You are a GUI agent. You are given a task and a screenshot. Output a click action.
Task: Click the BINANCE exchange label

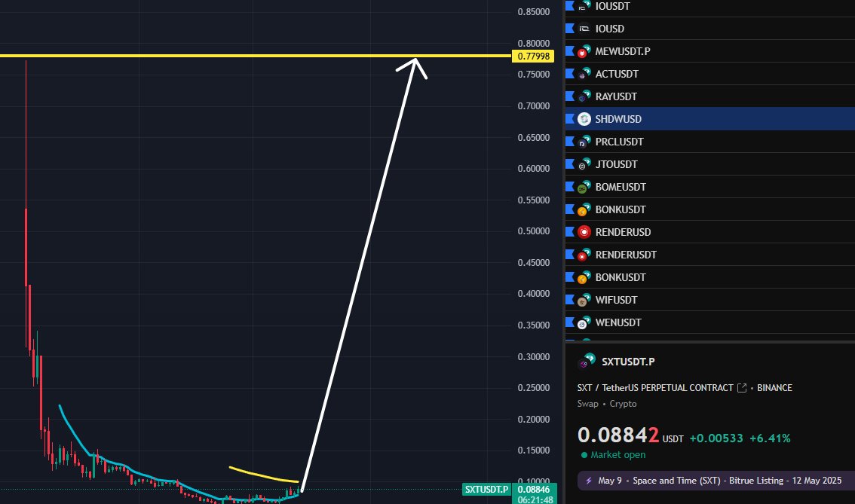(x=774, y=388)
